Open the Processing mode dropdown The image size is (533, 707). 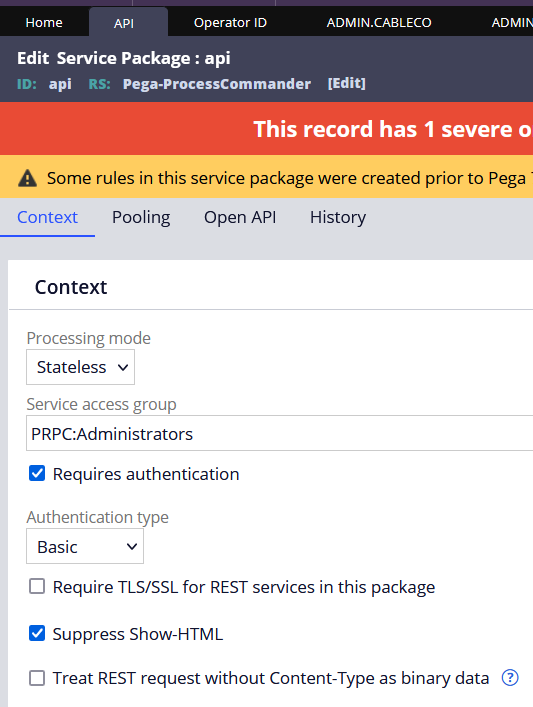(80, 367)
